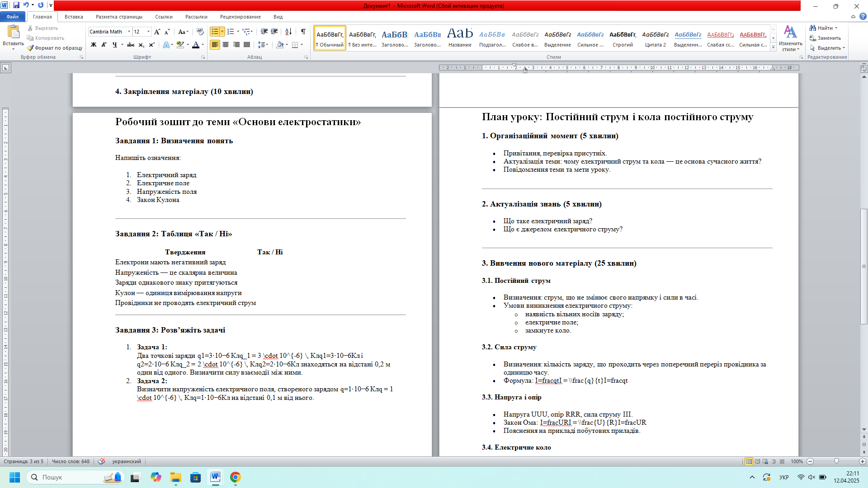Open the borders dropdown arrow
Image resolution: width=868 pixels, height=488 pixels.
pyautogui.click(x=302, y=45)
